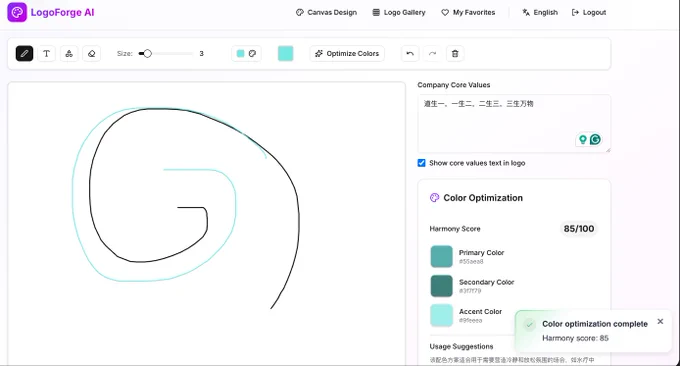680x366 pixels.
Task: Click the Usage Suggestions heading
Action: point(461,346)
